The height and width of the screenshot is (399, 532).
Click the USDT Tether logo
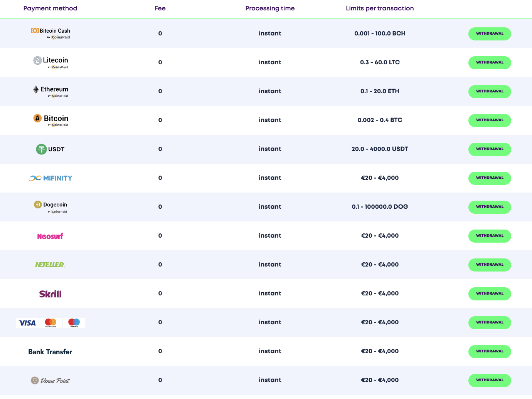point(51,149)
